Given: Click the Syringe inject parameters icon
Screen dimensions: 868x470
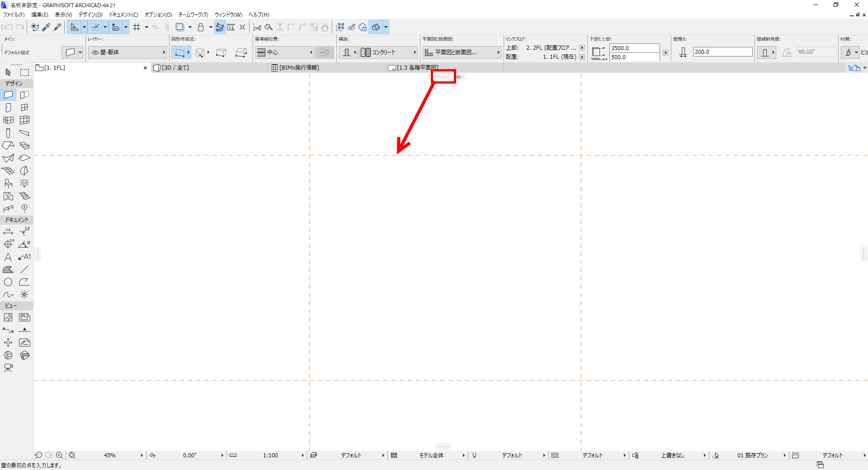Looking at the screenshot, I should coord(57,27).
